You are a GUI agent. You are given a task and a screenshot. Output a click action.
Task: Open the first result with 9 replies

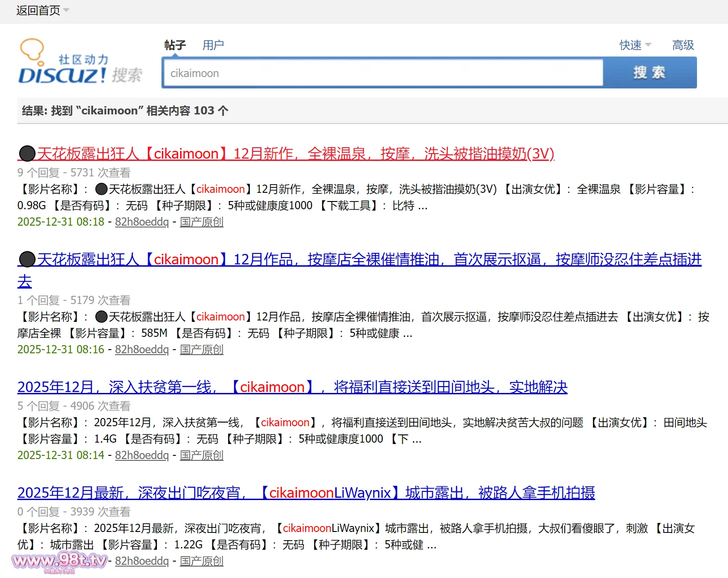(295, 154)
